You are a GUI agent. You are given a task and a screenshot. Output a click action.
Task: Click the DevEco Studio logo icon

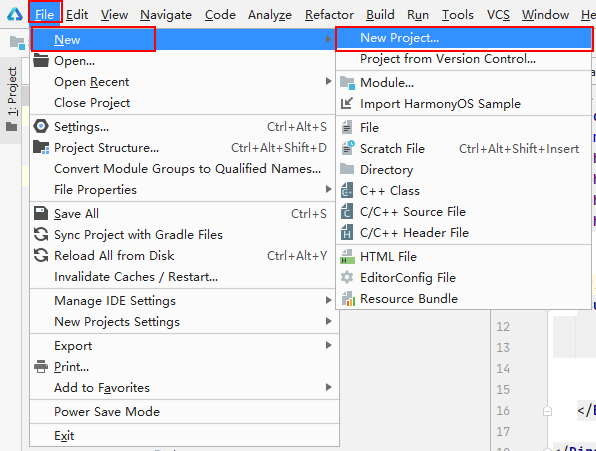pos(14,14)
